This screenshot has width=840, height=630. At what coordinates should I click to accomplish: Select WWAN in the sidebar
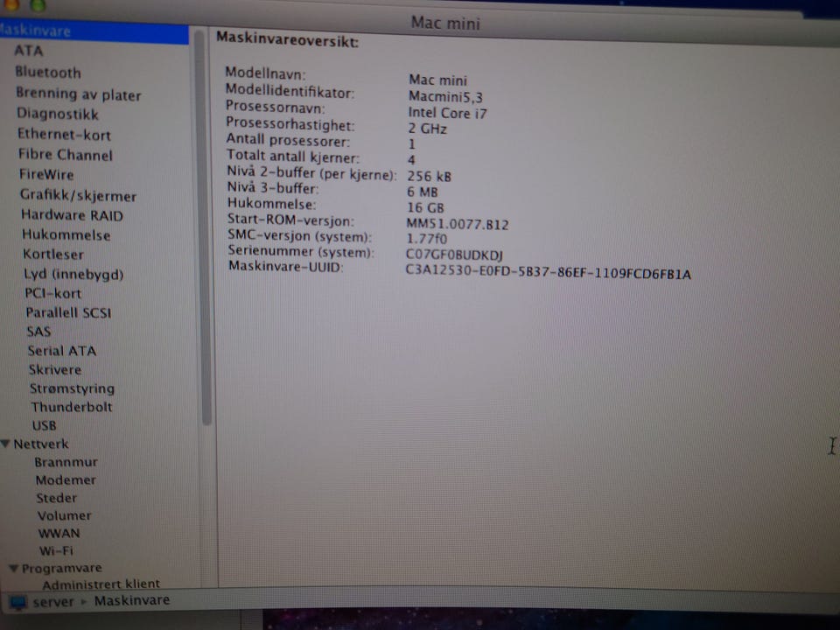(x=59, y=534)
